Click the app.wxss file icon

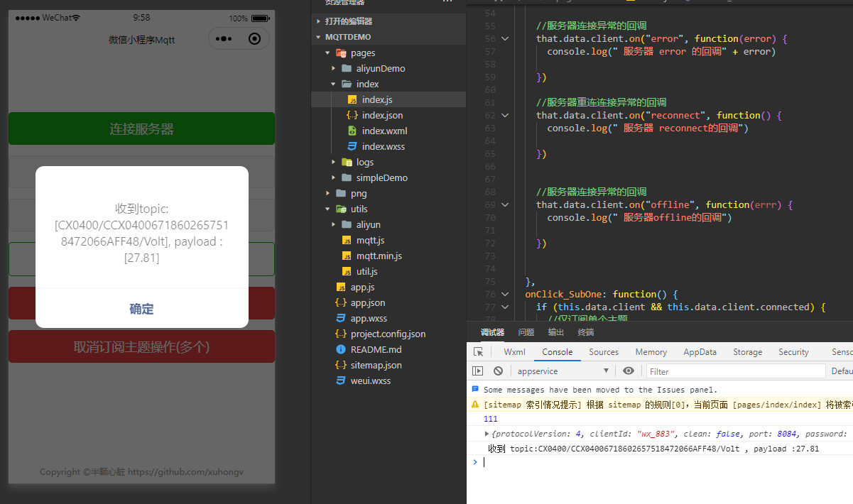click(341, 318)
